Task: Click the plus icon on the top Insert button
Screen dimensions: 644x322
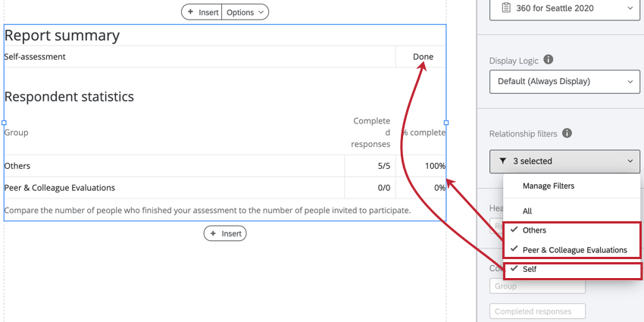Action: [190, 12]
